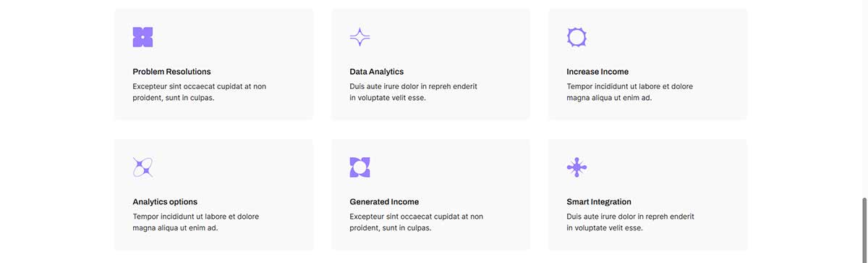Click the Smart Integration description paragraph
Image resolution: width=868 pixels, height=263 pixels.
click(630, 222)
